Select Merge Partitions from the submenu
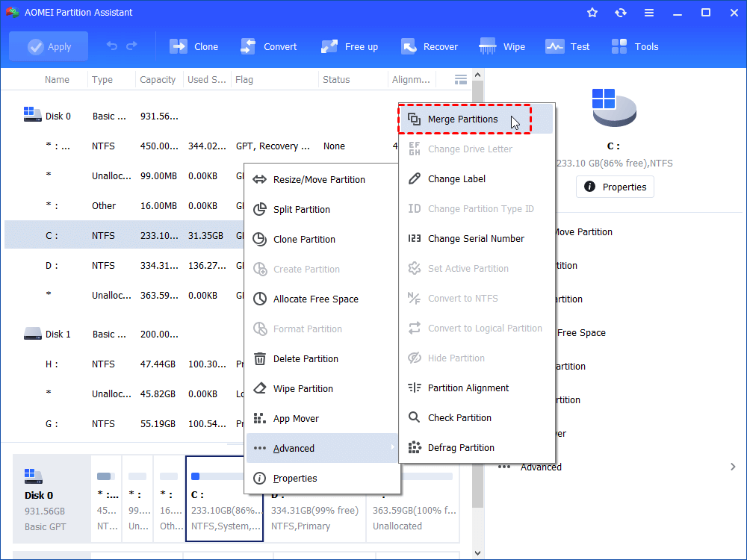The height and width of the screenshot is (560, 747). [x=464, y=118]
